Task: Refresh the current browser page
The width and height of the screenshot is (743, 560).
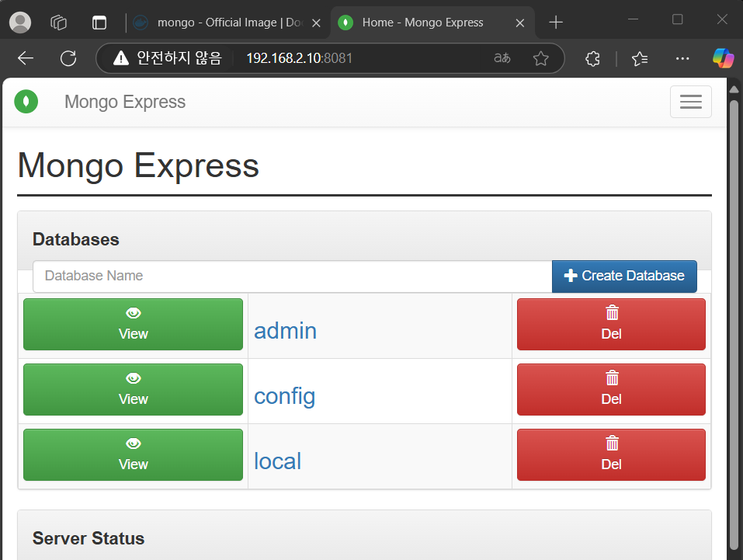Action: pos(68,58)
